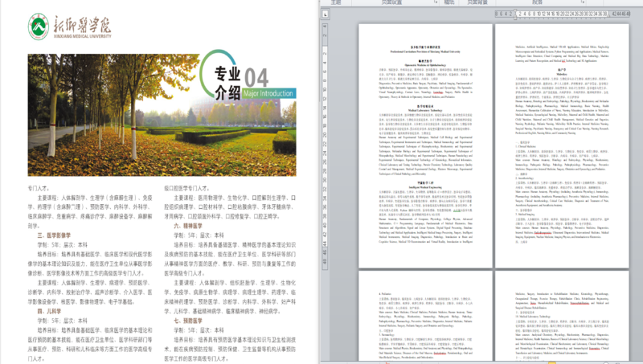The height and width of the screenshot is (364, 643).
Task: Click the '3. Medical Imaging' line in Word
Action: 526,215
